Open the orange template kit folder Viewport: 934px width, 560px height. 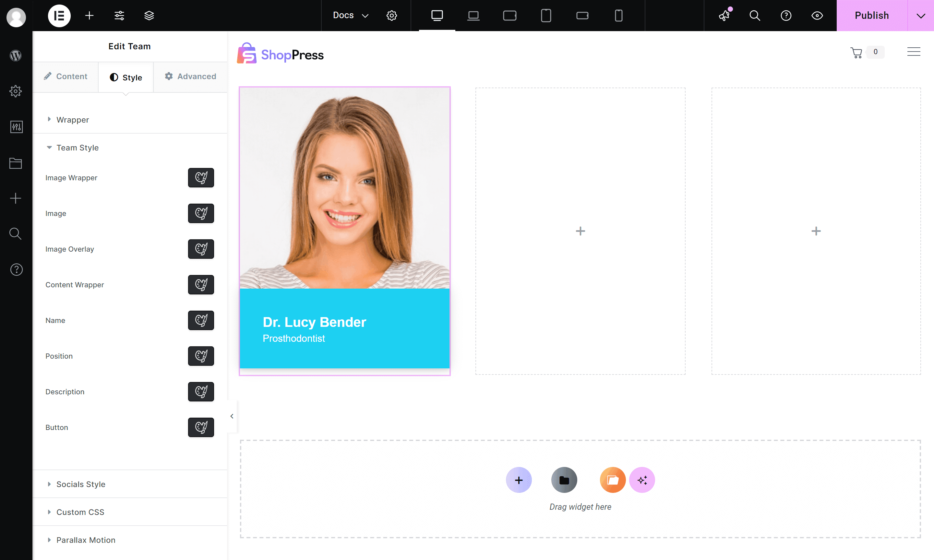(613, 480)
